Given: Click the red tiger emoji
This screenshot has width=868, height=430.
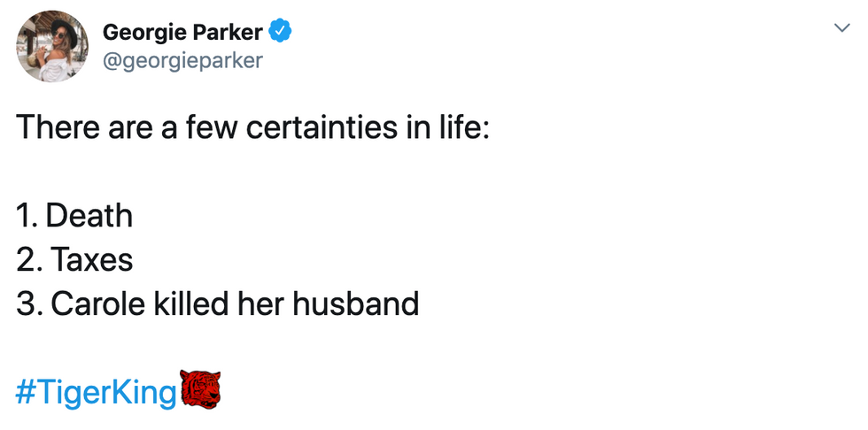Looking at the screenshot, I should click(200, 390).
